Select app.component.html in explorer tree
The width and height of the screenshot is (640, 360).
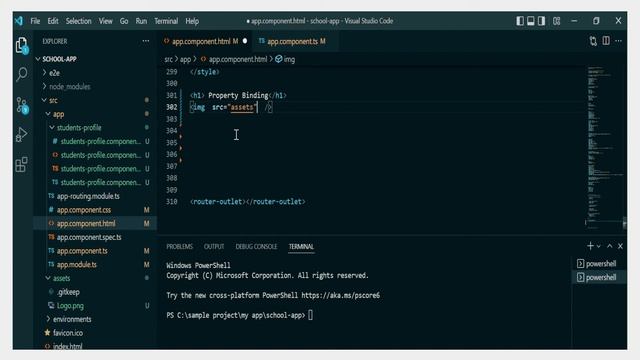(95, 224)
